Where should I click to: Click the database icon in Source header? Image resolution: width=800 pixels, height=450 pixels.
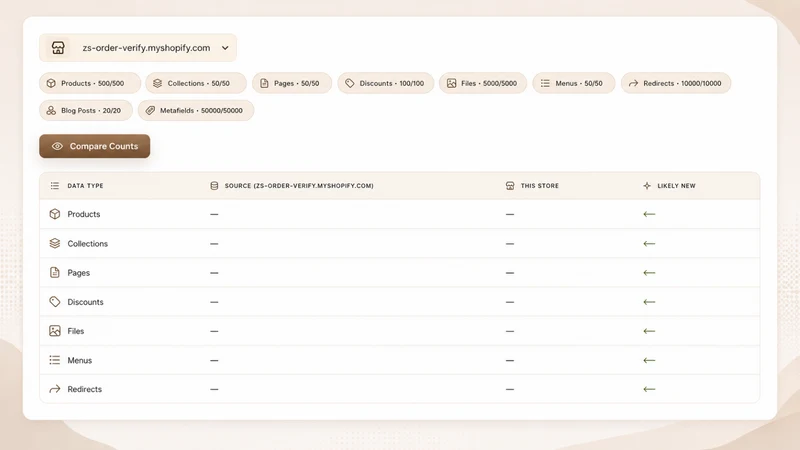click(x=214, y=186)
